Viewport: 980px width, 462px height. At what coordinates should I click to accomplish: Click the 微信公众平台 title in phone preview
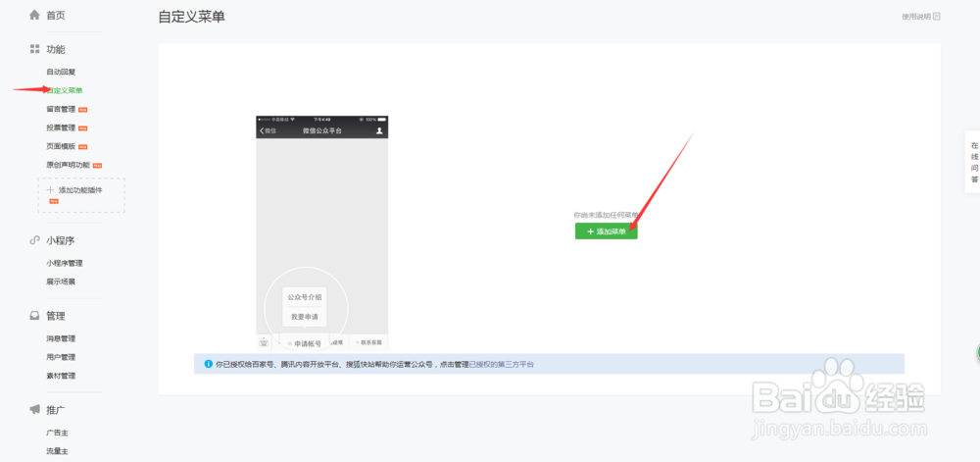[x=322, y=130]
